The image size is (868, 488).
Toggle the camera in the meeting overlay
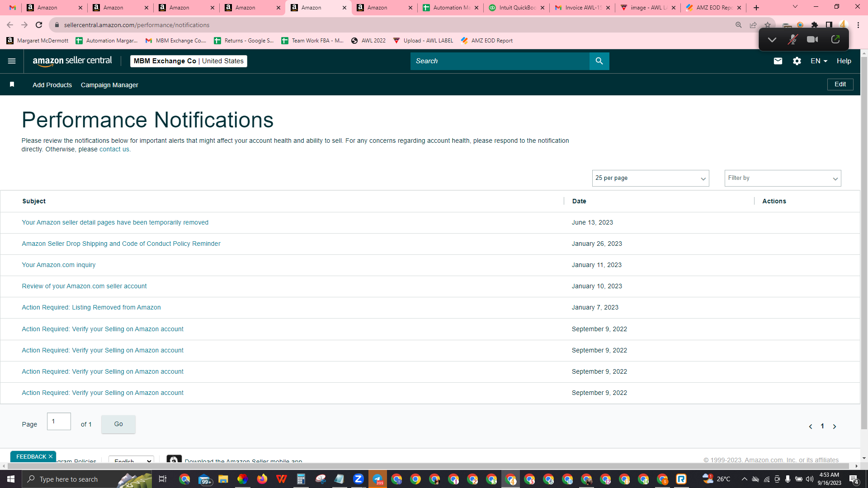[812, 40]
